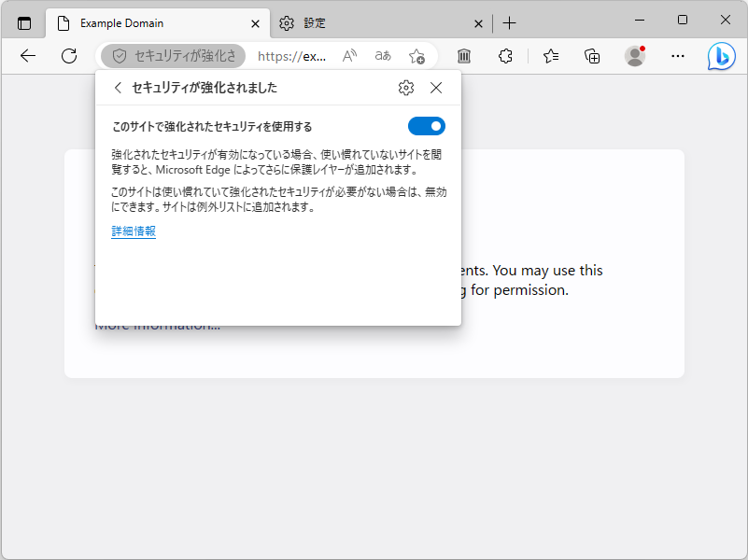Open the browser profile menu
The width and height of the screenshot is (748, 560).
[634, 56]
